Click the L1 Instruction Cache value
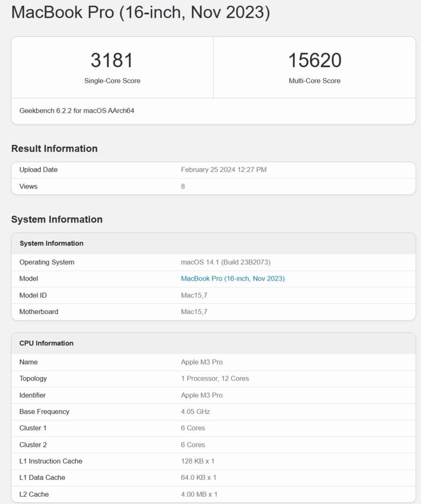Viewport: 421px width, 504px height. click(x=199, y=461)
